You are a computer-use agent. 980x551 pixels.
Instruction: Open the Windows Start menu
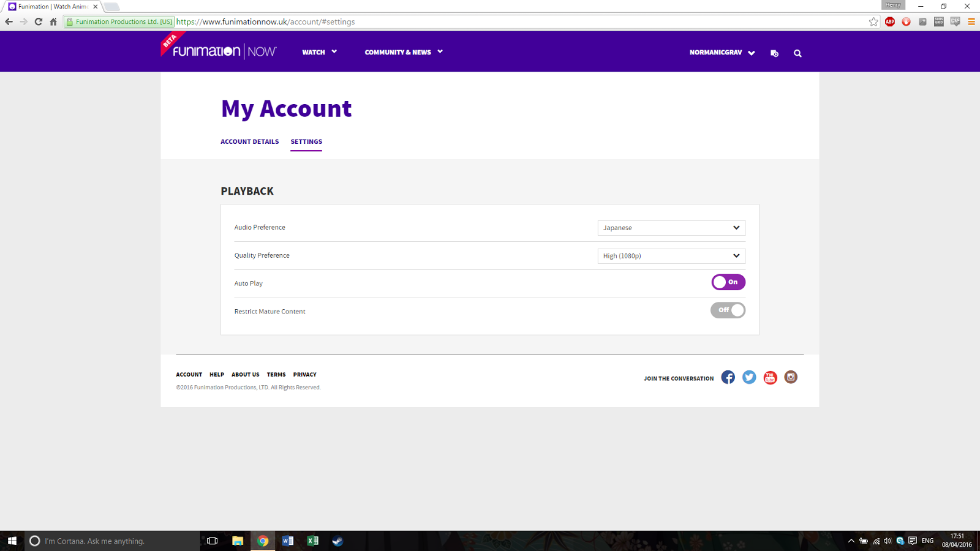point(12,541)
